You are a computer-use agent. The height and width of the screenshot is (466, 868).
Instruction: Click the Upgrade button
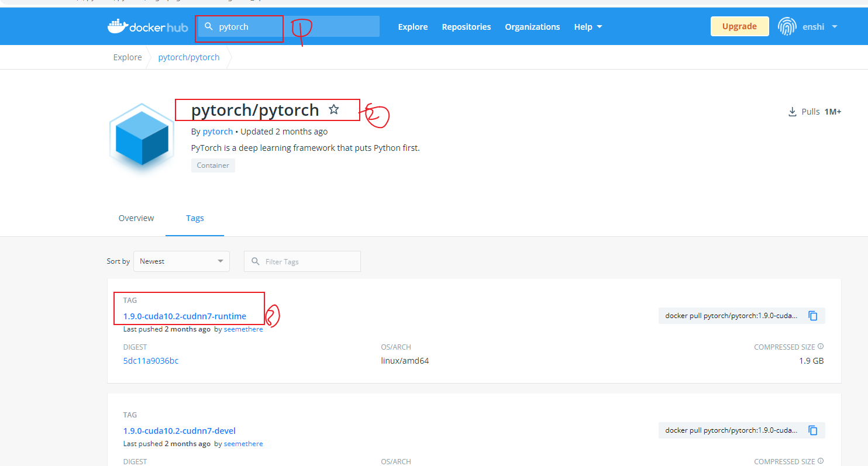coord(739,26)
